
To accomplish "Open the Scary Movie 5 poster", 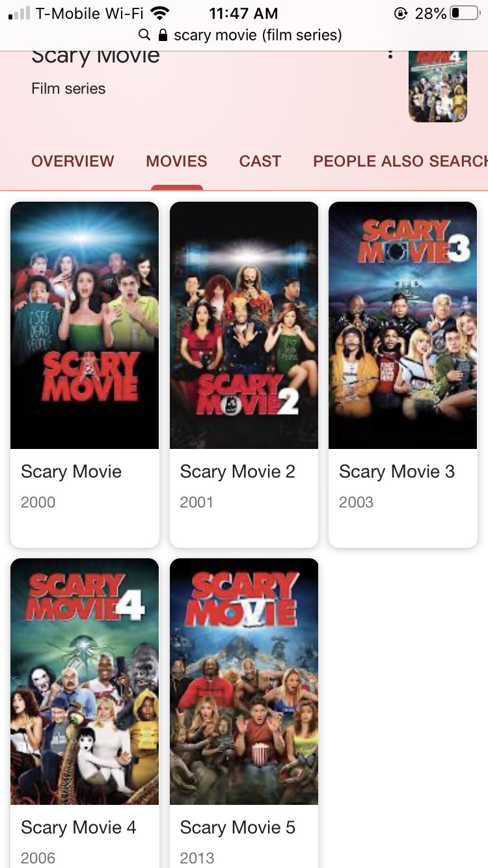I will click(x=244, y=682).
